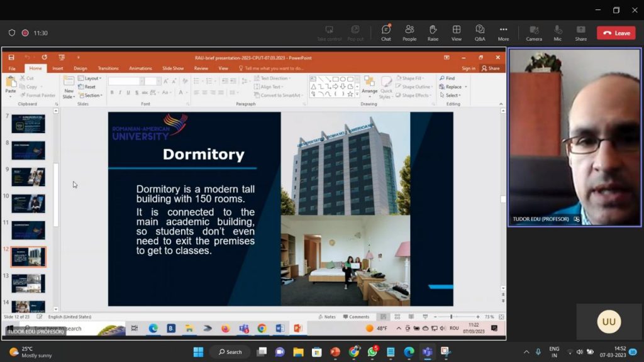Leave the Teams meeting
The width and height of the screenshot is (644, 362).
(x=616, y=33)
